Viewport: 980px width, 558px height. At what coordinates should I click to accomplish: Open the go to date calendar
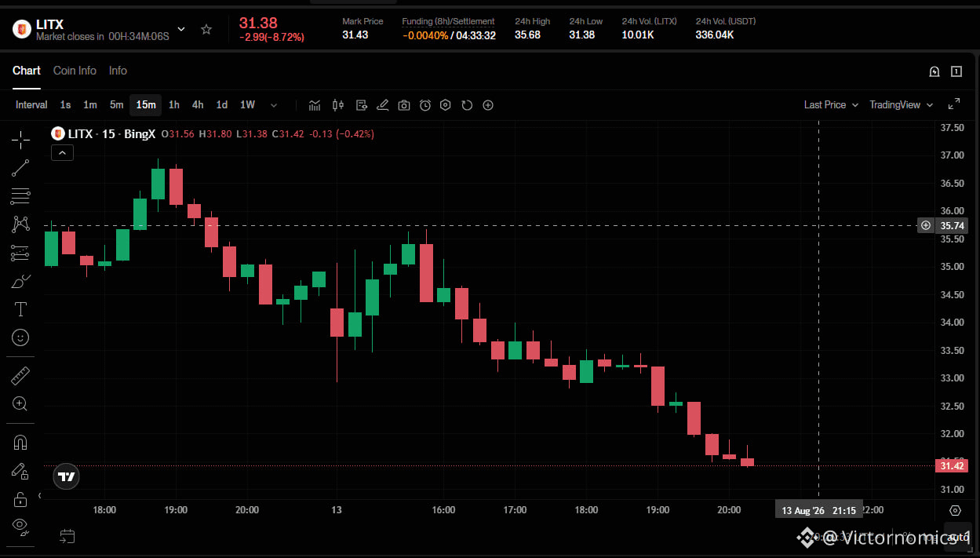(x=67, y=537)
